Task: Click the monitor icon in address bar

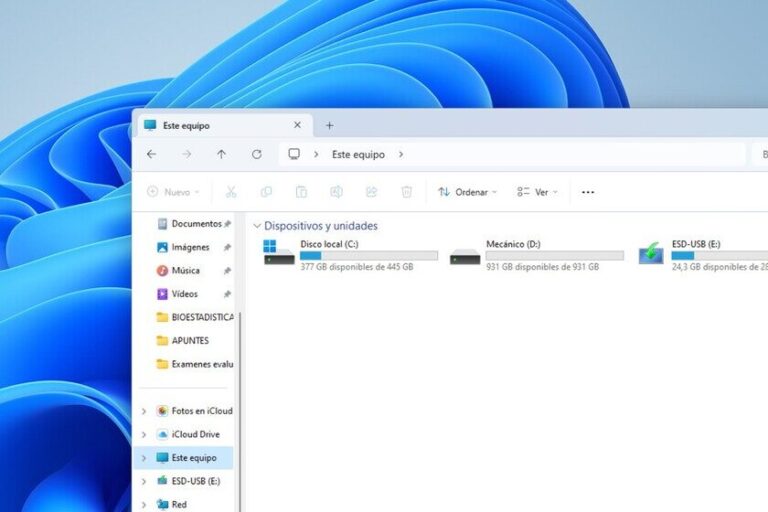Action: point(294,154)
